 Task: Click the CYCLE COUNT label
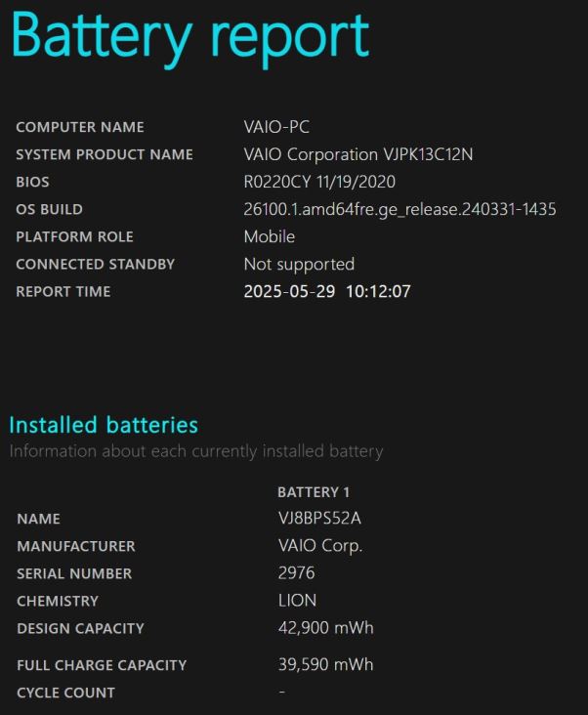pyautogui.click(x=65, y=693)
